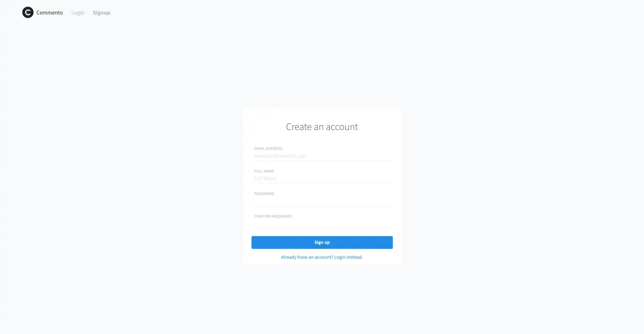Image resolution: width=644 pixels, height=334 pixels.
Task: Click the 'Create an account' heading
Action: coord(322,127)
